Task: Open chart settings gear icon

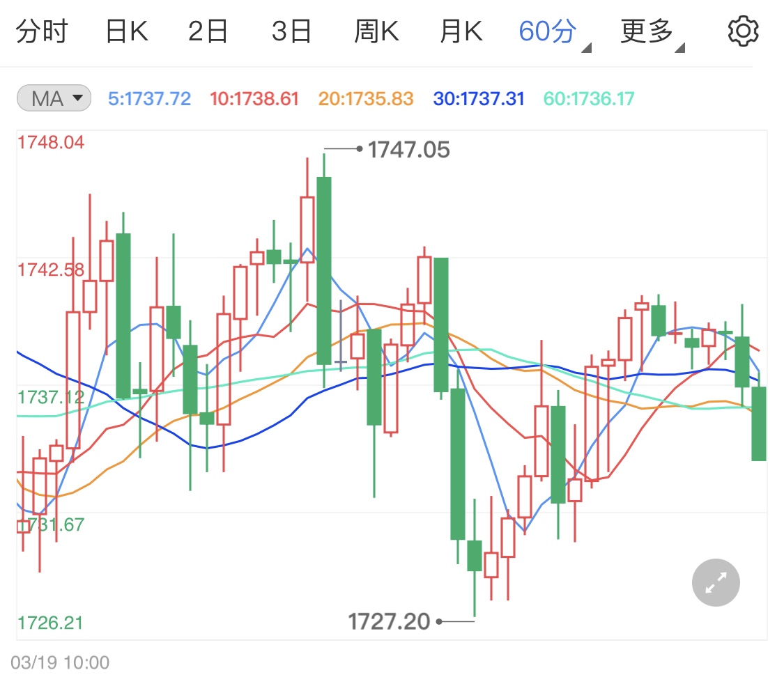Action: click(743, 31)
